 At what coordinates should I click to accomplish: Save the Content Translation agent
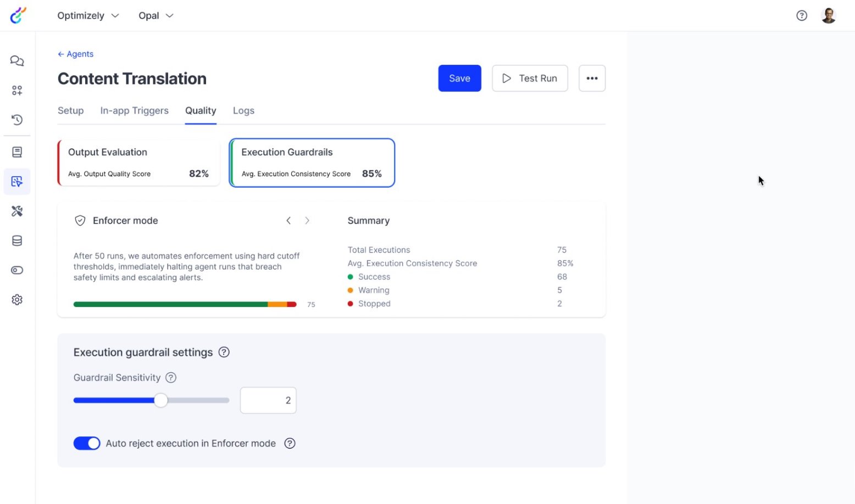[x=459, y=78]
